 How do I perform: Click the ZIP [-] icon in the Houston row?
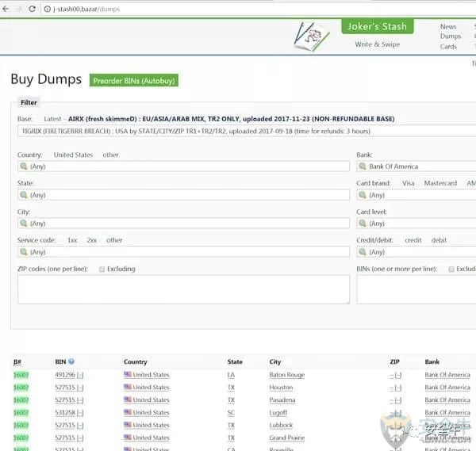click(x=398, y=388)
